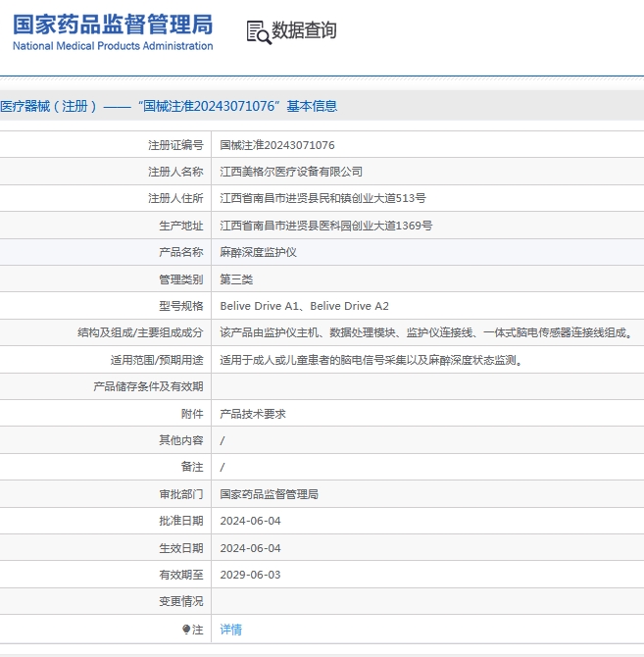Screen dimensions: 644x657
Task: Open the 详情 link in the 注 row
Action: (230, 630)
